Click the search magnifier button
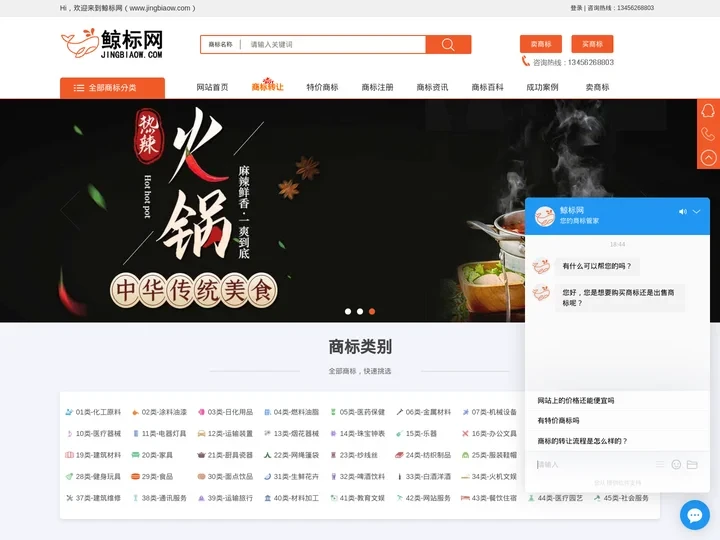This screenshot has height=540, width=720. click(448, 45)
